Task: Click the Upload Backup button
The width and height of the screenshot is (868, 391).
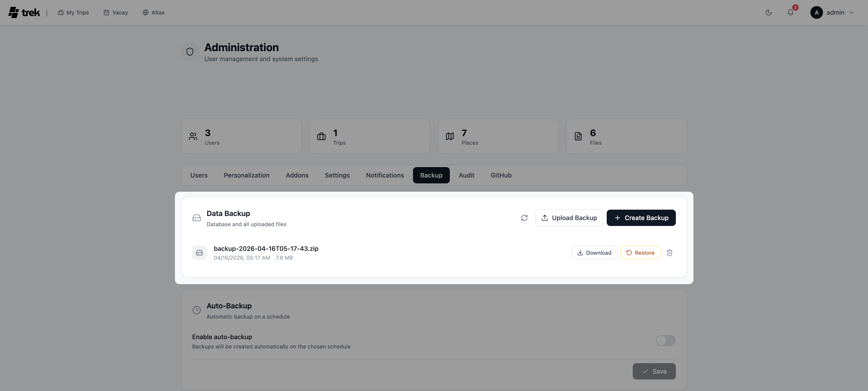Action: pos(569,218)
